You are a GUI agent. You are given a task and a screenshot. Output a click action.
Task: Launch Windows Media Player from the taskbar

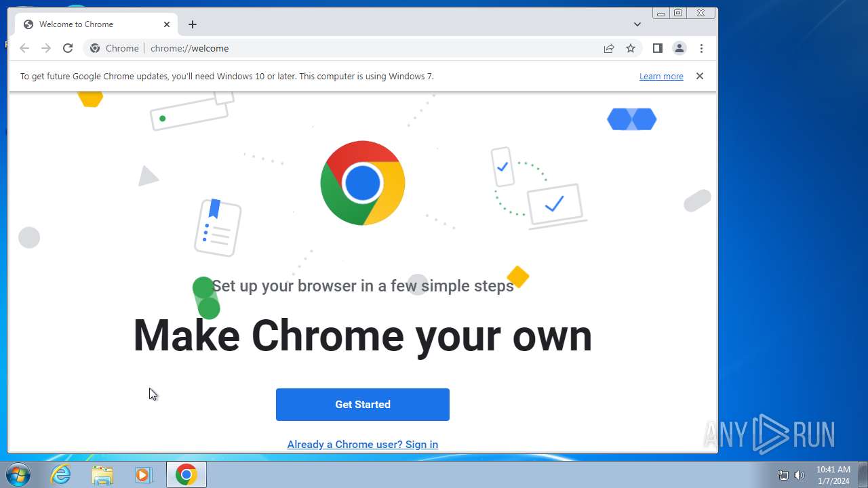click(143, 475)
